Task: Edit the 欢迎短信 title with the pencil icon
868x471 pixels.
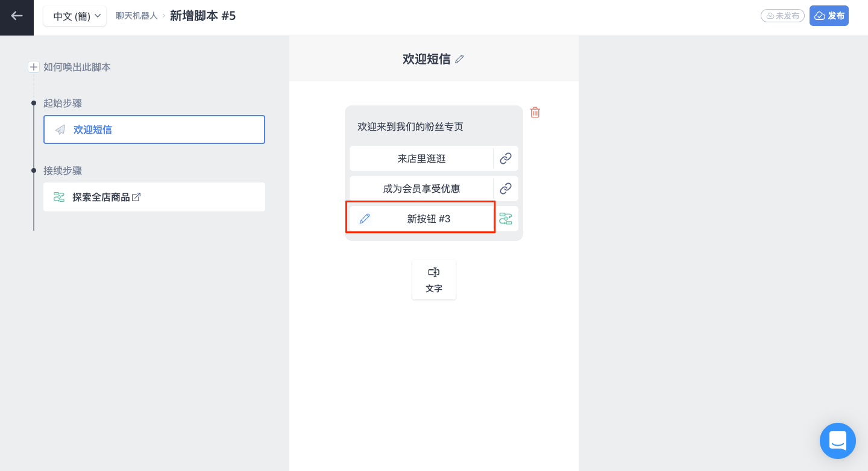Action: 459,59
